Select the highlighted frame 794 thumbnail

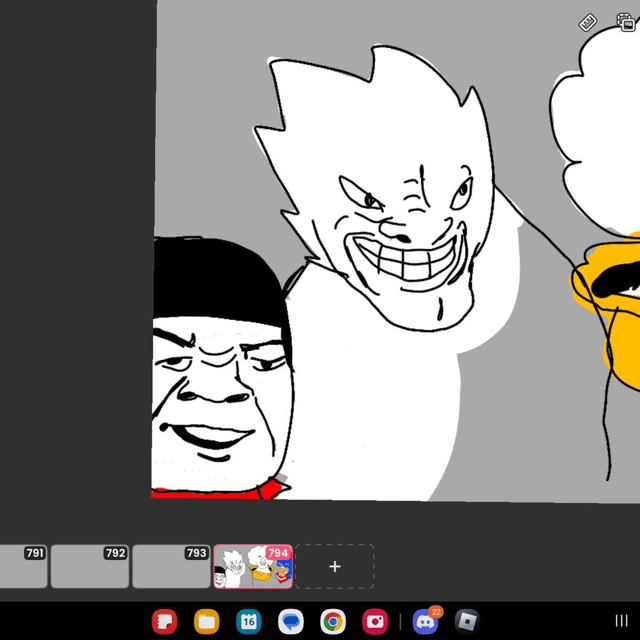tap(253, 566)
